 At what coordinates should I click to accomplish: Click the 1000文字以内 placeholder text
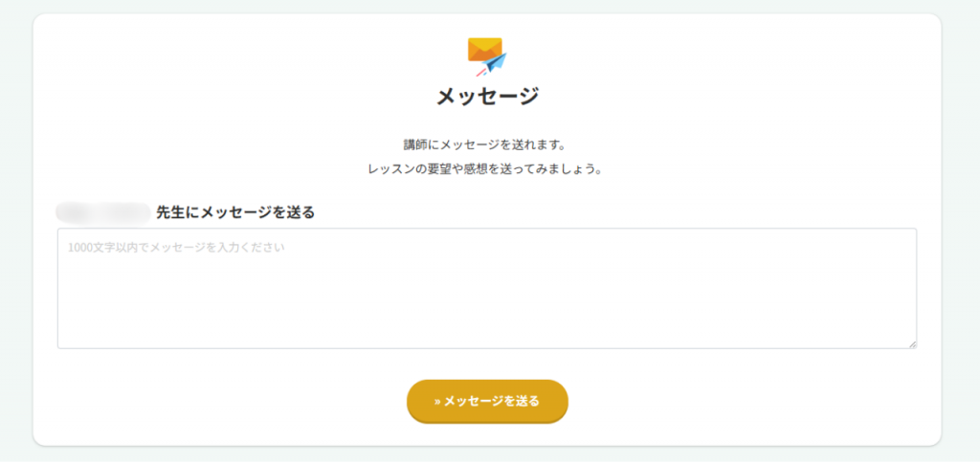click(177, 247)
